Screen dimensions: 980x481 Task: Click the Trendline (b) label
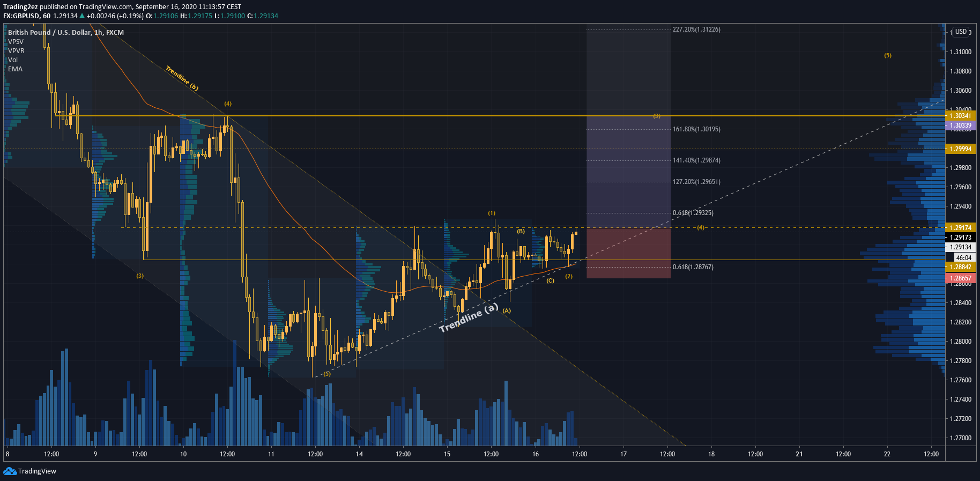click(182, 78)
